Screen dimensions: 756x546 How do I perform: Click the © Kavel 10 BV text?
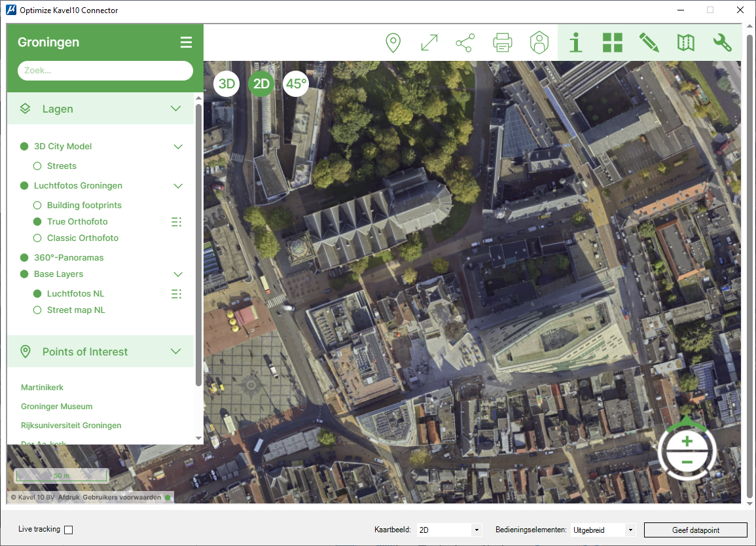coord(33,498)
